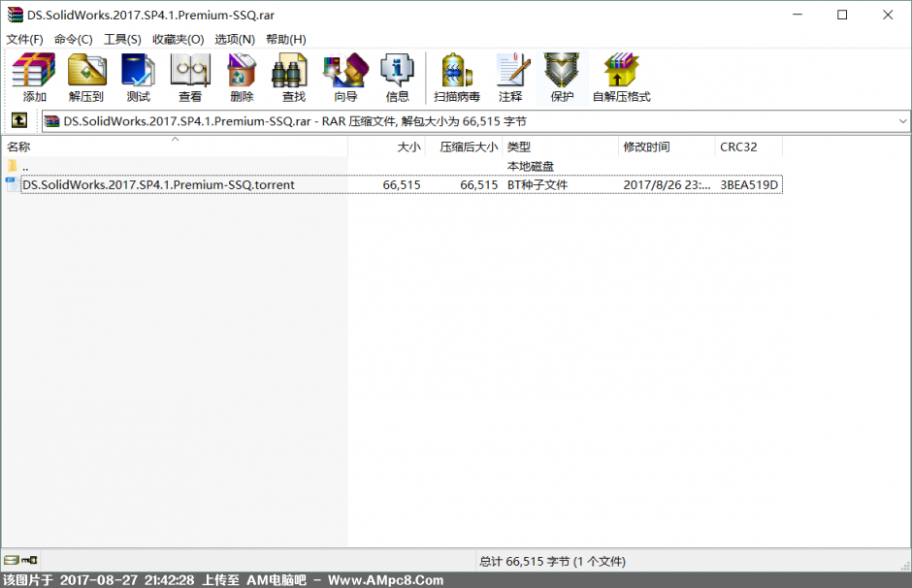The width and height of the screenshot is (912, 588).
Task: Sort by the Name (名称) column header
Action: [175, 147]
